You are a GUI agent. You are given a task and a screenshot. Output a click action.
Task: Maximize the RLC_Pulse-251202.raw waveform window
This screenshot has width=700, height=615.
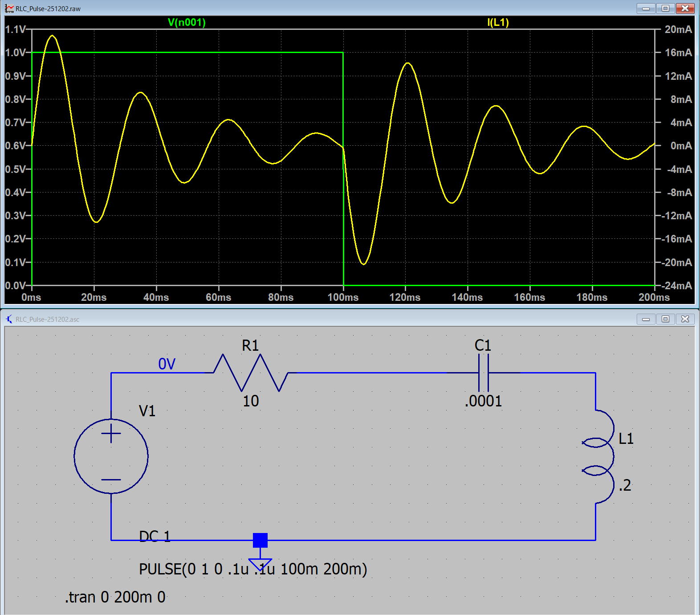tap(665, 8)
